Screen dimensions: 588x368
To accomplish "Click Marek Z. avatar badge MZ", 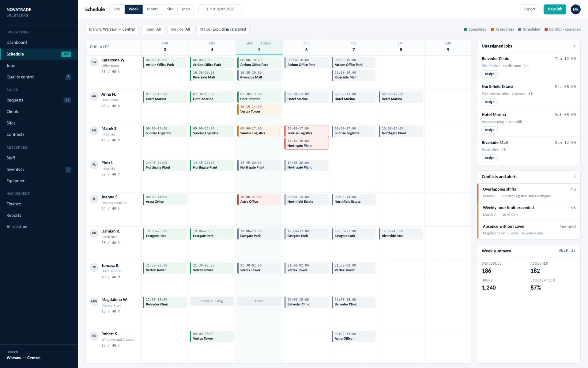I will [94, 130].
